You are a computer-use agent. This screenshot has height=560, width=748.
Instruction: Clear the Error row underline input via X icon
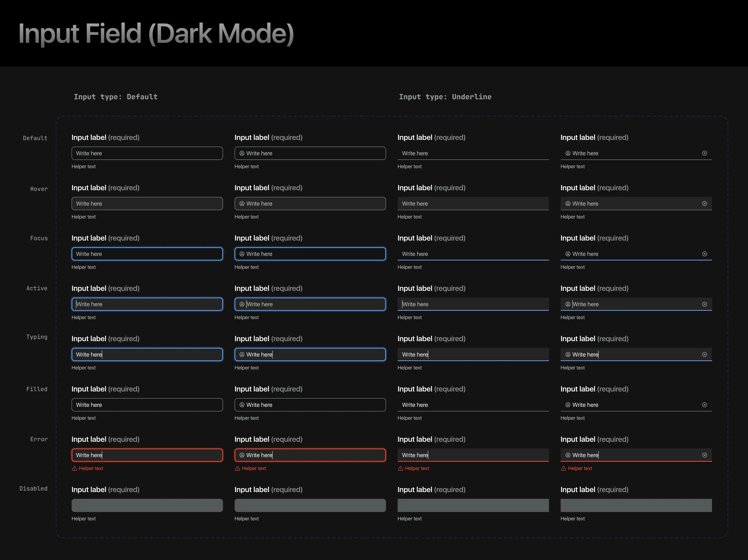pos(704,455)
